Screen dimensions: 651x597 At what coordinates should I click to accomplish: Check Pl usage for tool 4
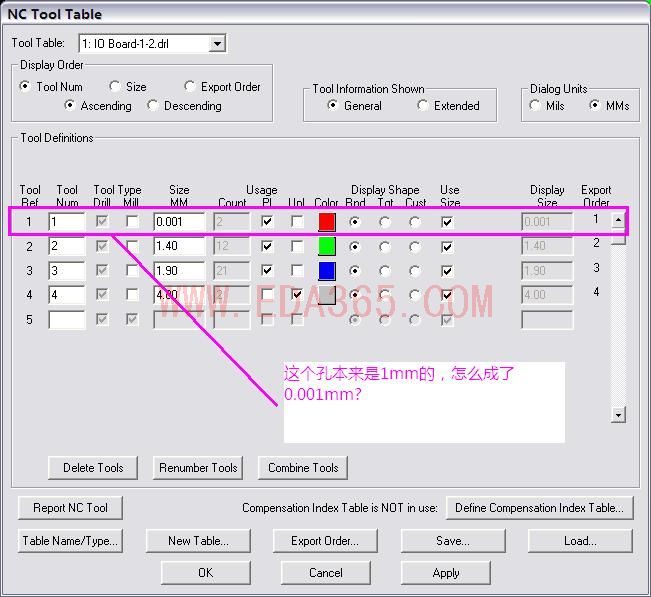click(267, 295)
